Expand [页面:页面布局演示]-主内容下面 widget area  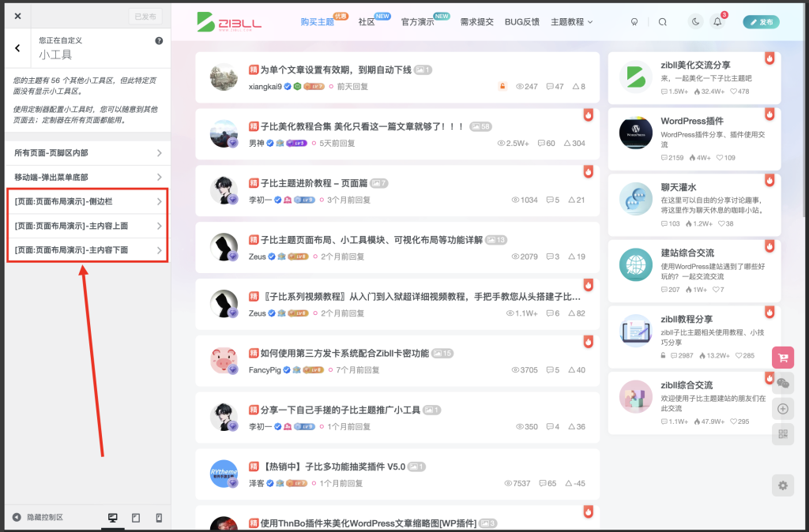pos(88,250)
